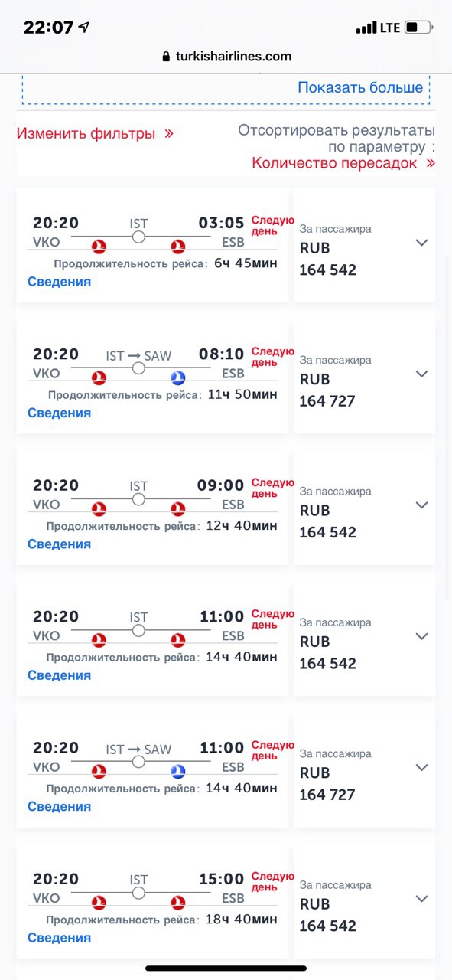The height and width of the screenshot is (980, 452).
Task: Tap the battery icon in status bar
Action: [418, 28]
